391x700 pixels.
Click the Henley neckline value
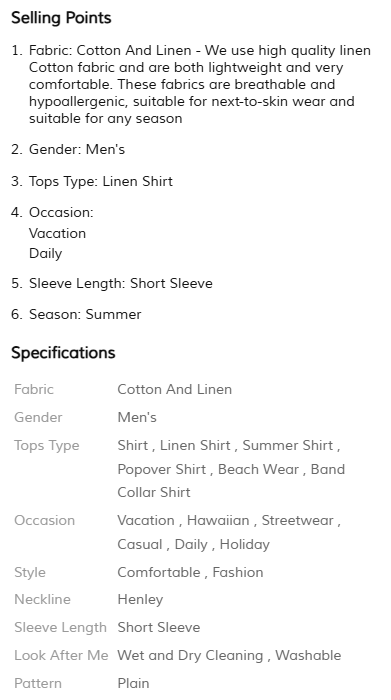click(x=140, y=600)
